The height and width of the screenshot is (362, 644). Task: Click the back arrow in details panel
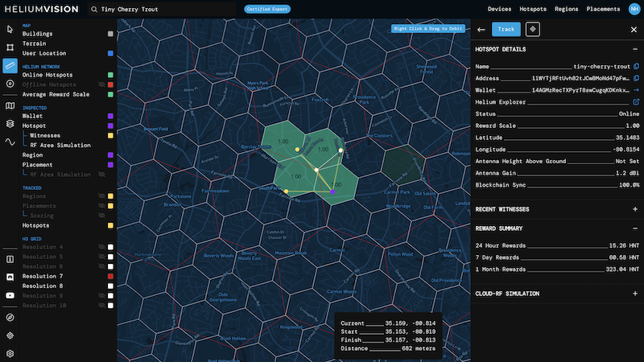[481, 29]
